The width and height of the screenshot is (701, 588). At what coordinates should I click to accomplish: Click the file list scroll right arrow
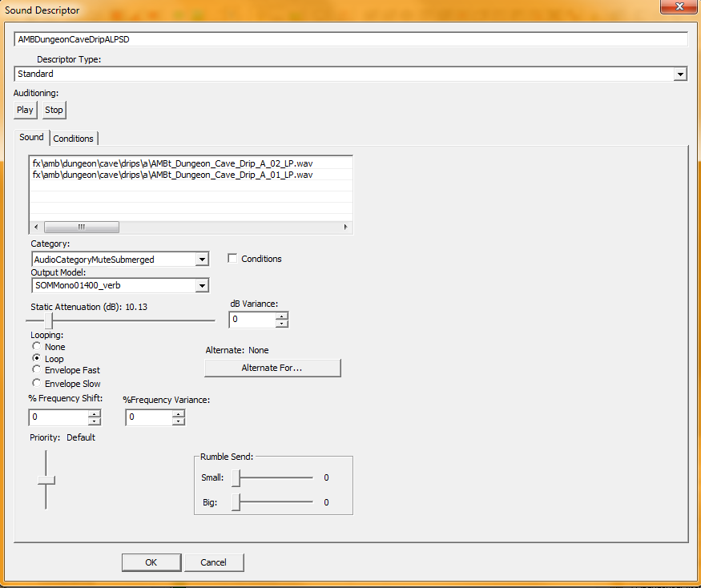(x=345, y=228)
